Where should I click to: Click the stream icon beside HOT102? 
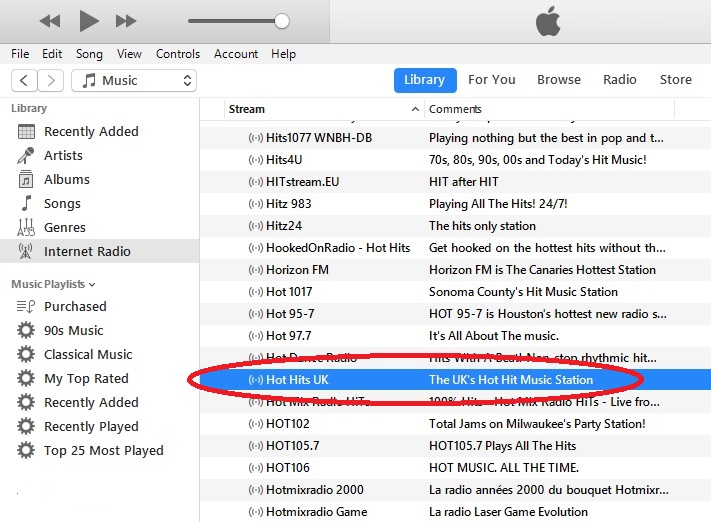click(x=256, y=424)
